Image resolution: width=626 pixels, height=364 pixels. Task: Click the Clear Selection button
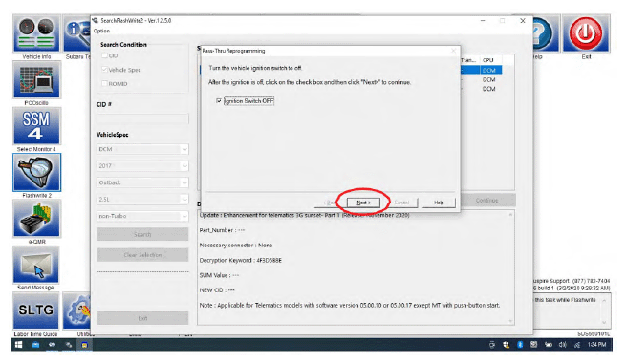coord(142,255)
